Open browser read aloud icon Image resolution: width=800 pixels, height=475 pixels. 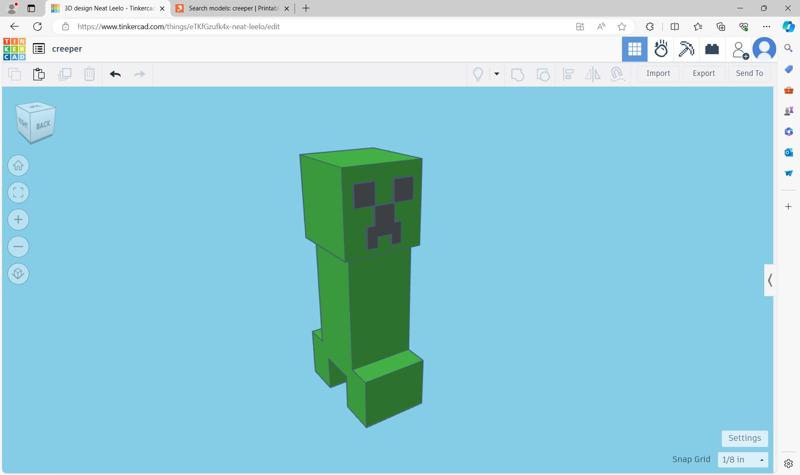click(601, 27)
